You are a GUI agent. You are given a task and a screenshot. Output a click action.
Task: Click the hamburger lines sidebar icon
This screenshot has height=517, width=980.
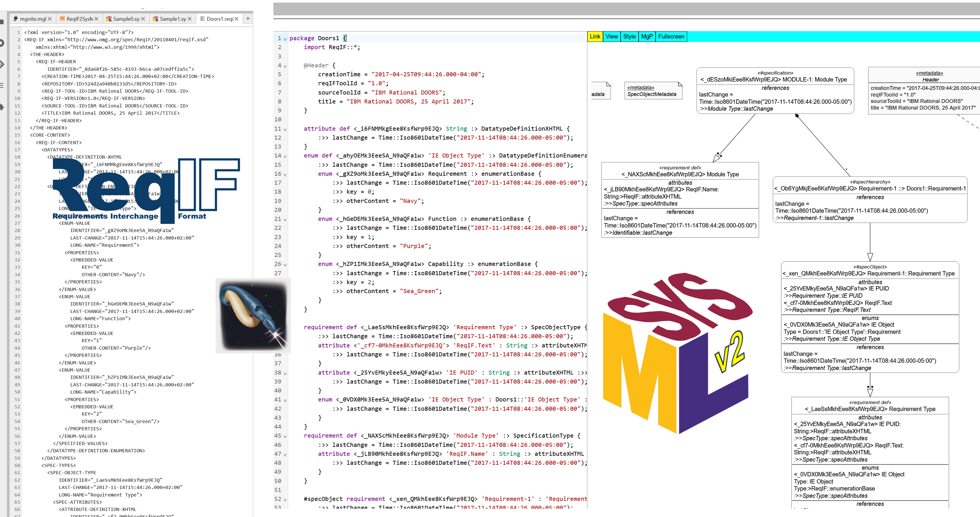coord(1,85)
